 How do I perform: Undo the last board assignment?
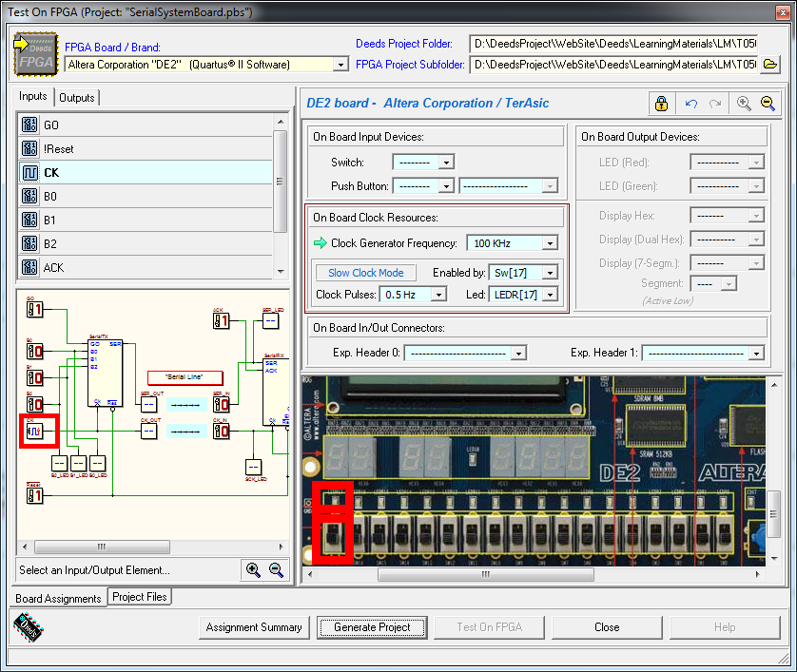690,104
